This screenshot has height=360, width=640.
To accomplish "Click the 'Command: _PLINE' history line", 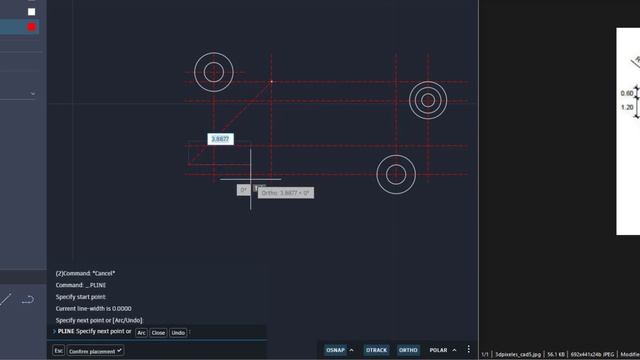I will pyautogui.click(x=81, y=285).
